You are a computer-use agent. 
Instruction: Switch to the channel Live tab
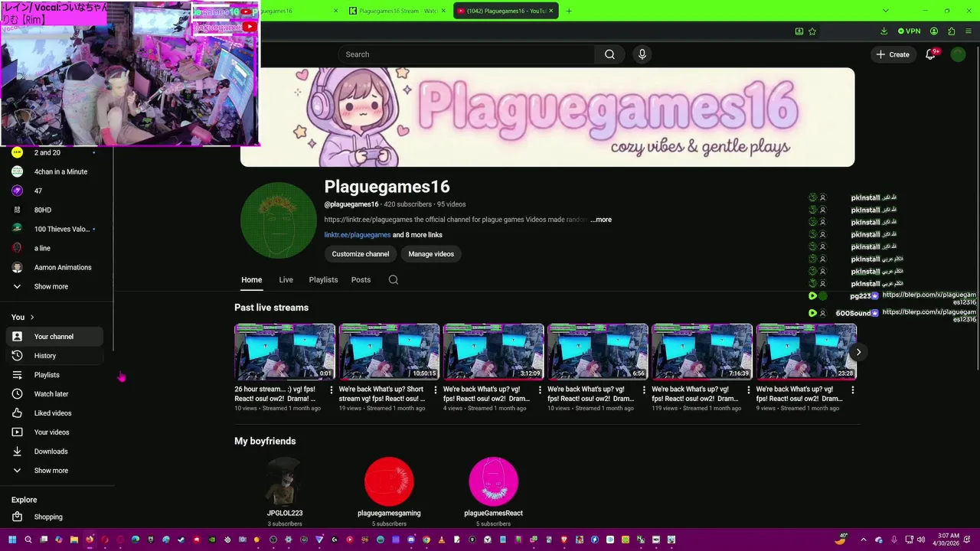(x=286, y=280)
